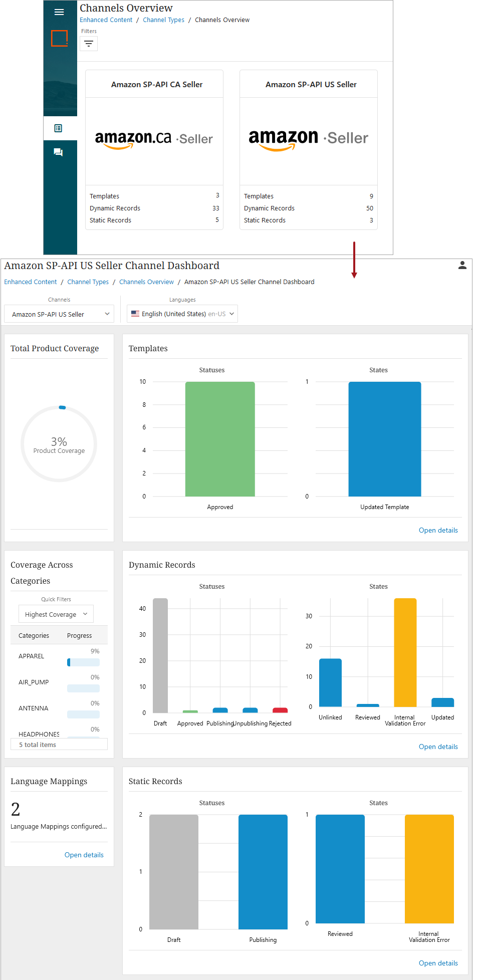
Task: Click the red Rejected bar in Dynamic Records
Action: (280, 710)
